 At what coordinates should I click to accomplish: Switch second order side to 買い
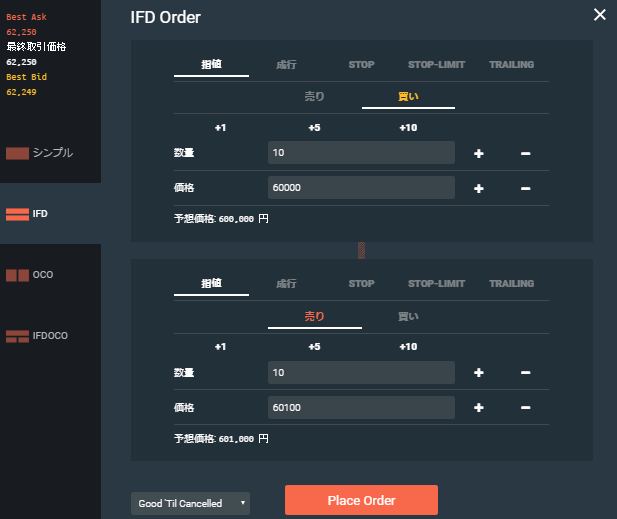(x=408, y=317)
